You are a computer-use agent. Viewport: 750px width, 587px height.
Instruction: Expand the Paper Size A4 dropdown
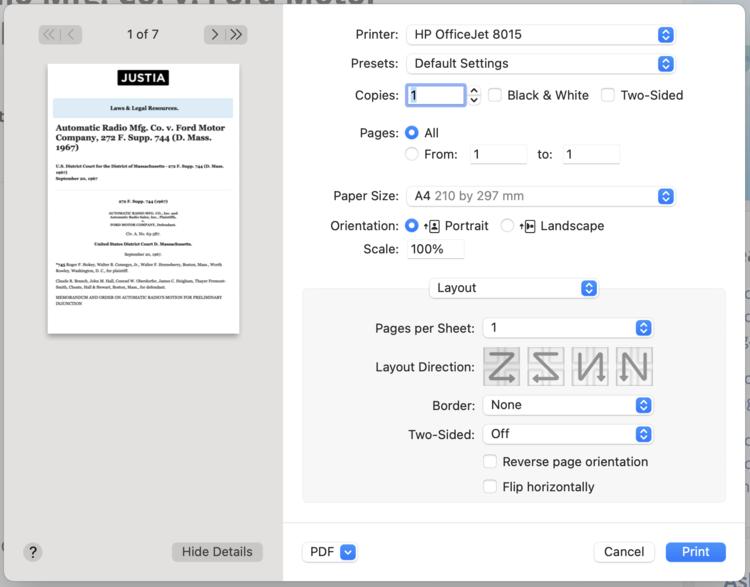pos(540,196)
